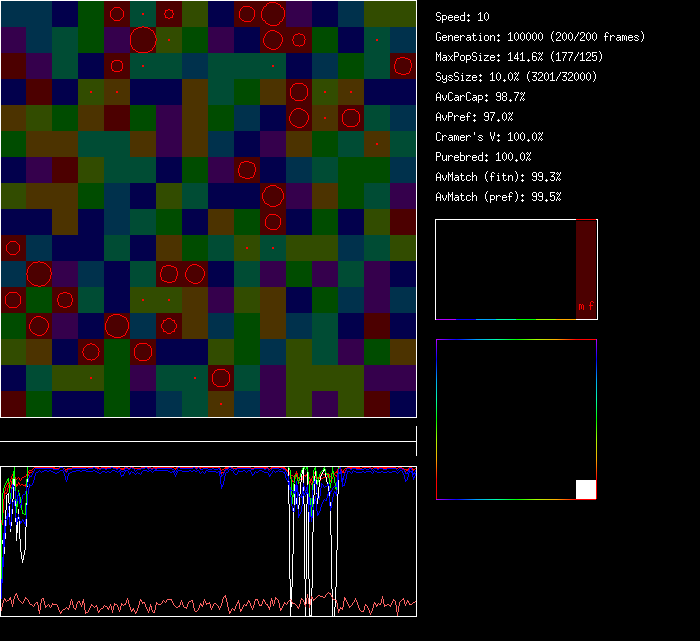
Task: Click the Cramer's V statistic
Action: click(x=490, y=137)
